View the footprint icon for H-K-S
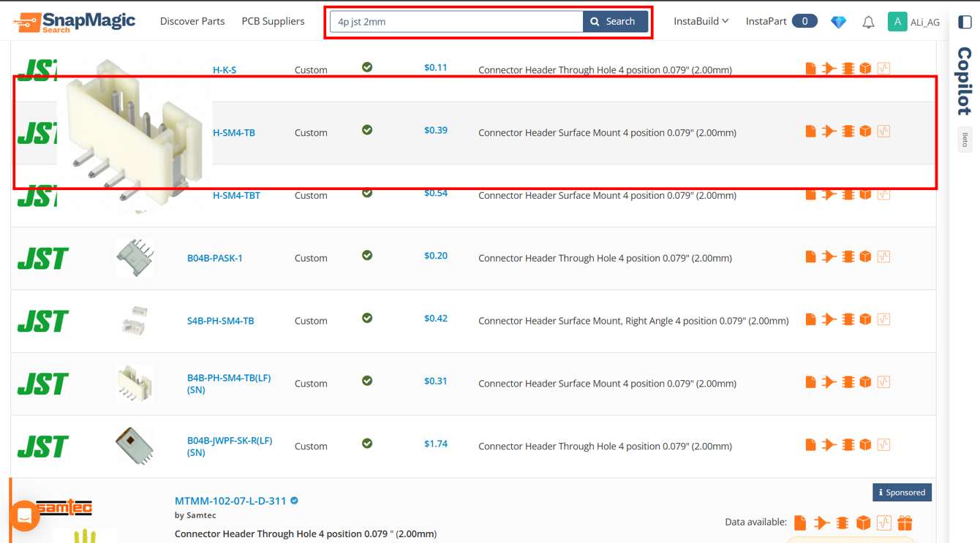This screenshot has height=543, width=980. click(848, 69)
